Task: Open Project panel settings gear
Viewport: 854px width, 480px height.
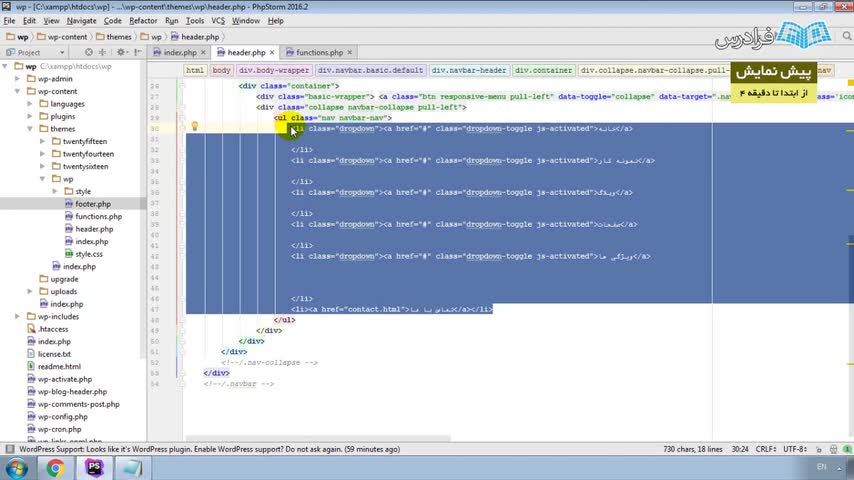Action: (121, 52)
